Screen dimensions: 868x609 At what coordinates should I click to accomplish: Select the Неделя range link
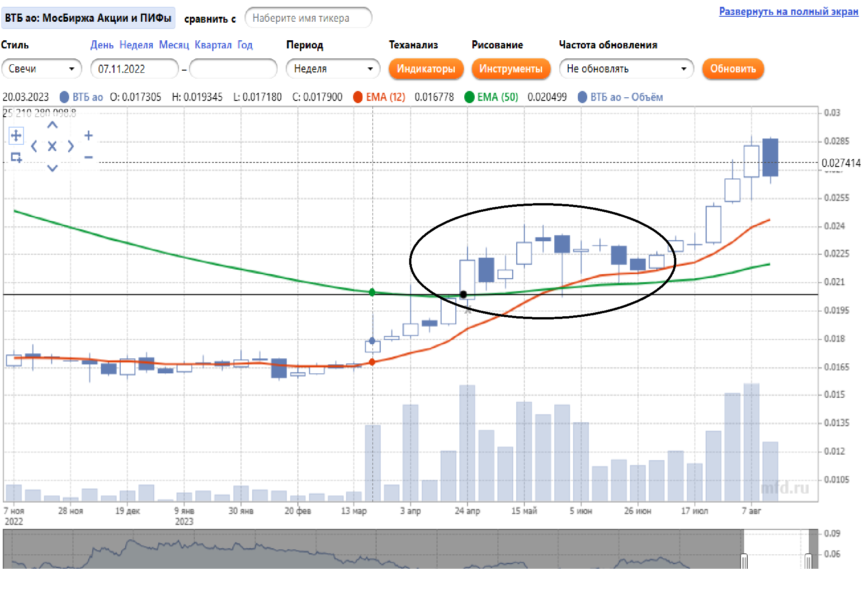click(136, 45)
